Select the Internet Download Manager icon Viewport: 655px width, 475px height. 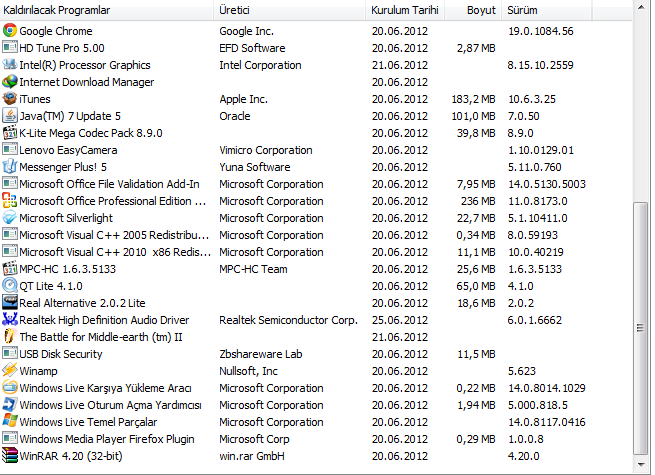coord(10,82)
